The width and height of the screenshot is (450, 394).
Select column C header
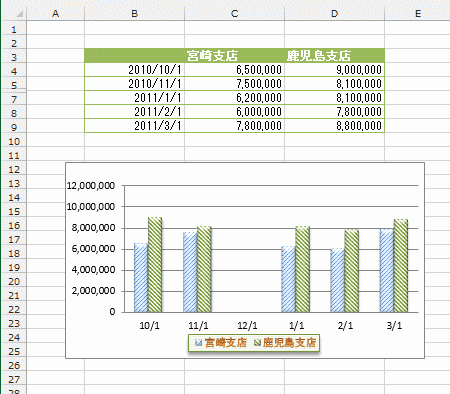pos(234,13)
